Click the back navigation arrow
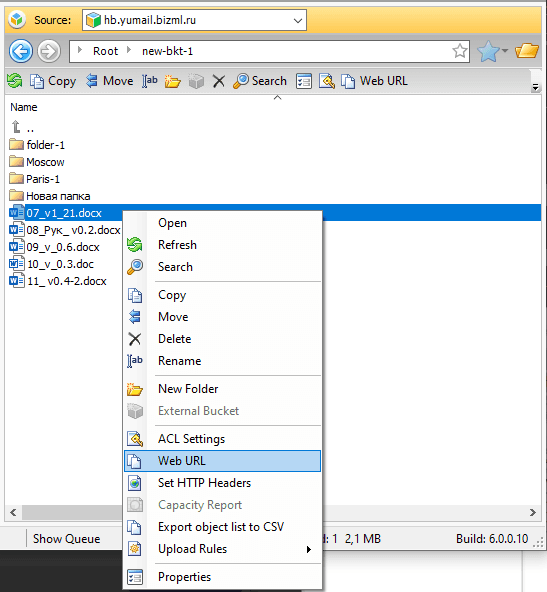 (x=21, y=51)
